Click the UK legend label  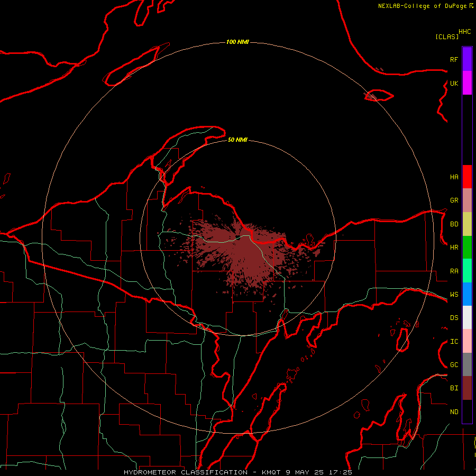(454, 83)
